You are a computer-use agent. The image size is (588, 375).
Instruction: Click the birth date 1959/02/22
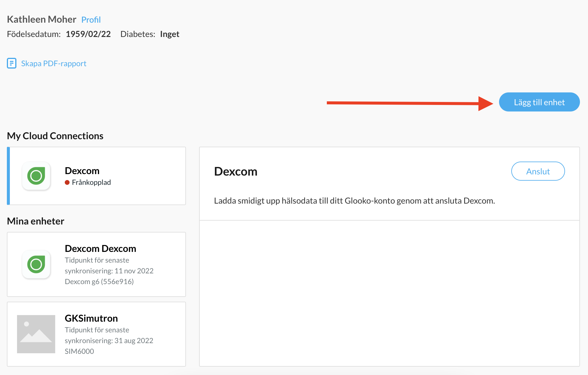tap(88, 34)
